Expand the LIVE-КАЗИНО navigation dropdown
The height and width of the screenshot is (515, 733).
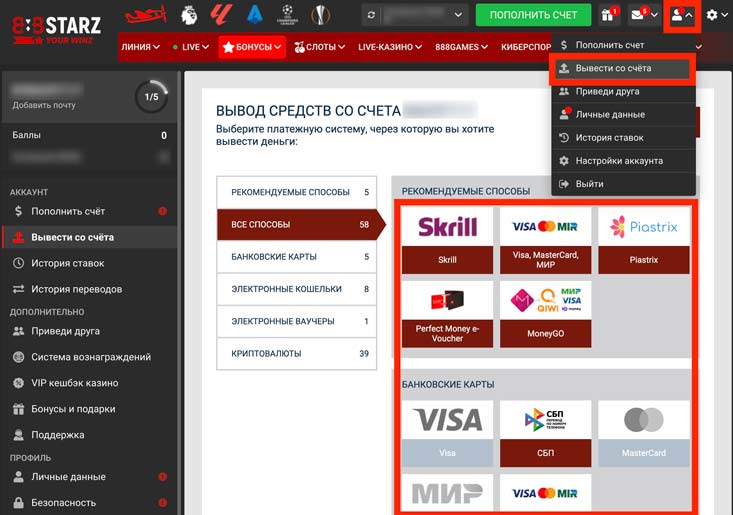389,47
